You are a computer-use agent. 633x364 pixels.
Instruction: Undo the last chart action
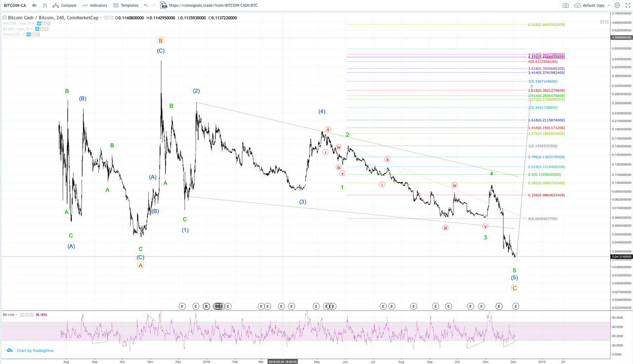coord(146,5)
